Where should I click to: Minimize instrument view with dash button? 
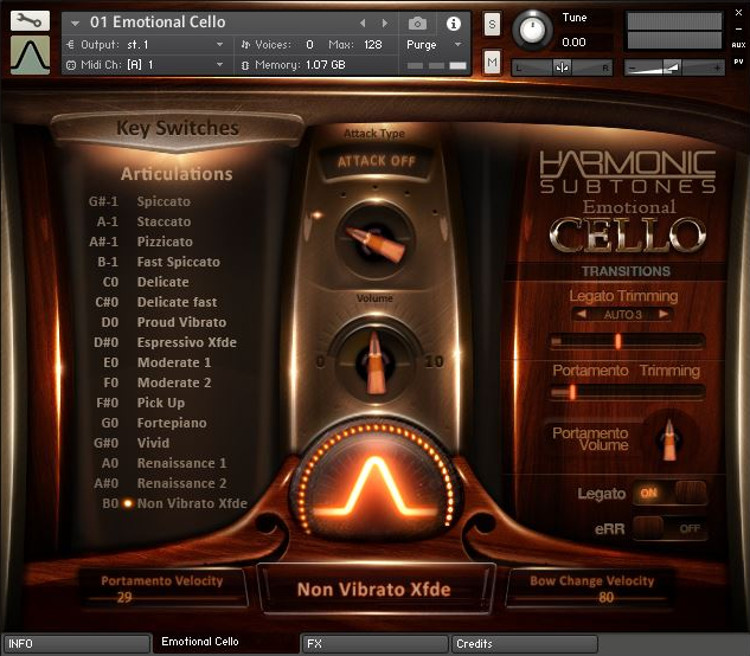(x=738, y=29)
